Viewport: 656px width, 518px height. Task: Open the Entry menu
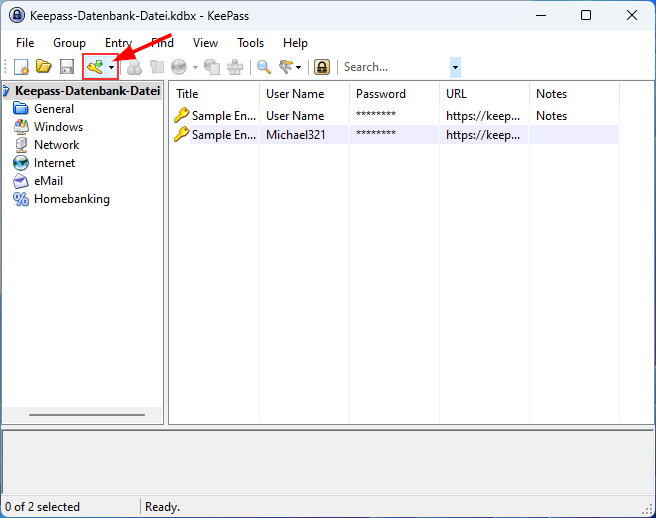(118, 43)
